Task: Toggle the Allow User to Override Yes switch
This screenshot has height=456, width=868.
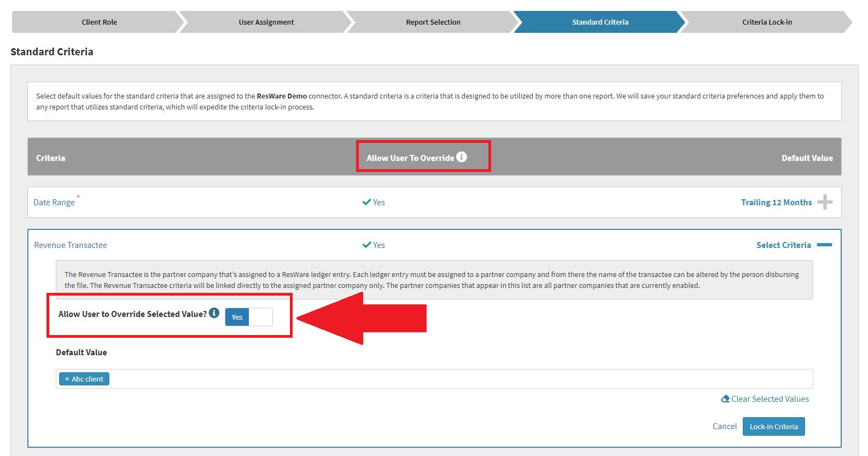Action: (249, 317)
